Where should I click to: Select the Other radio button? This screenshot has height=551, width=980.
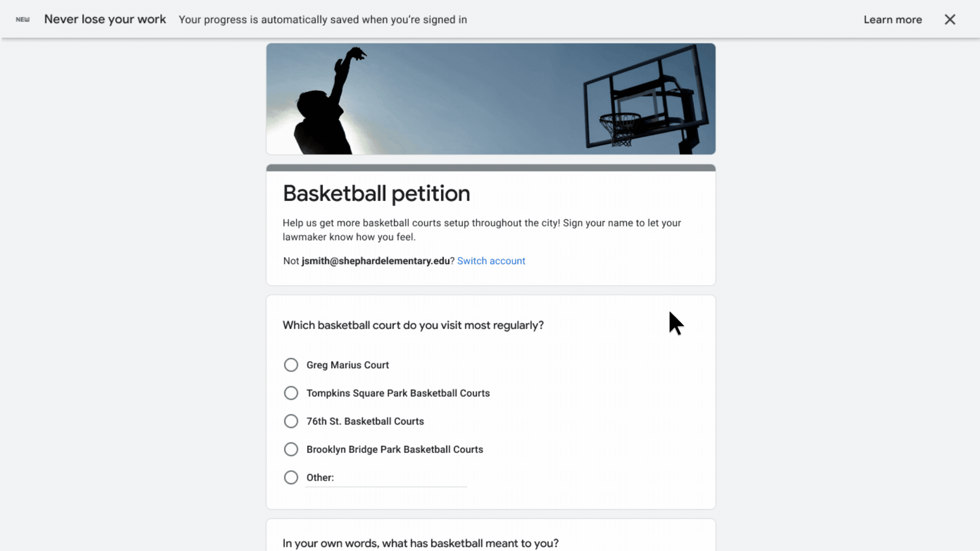(291, 478)
